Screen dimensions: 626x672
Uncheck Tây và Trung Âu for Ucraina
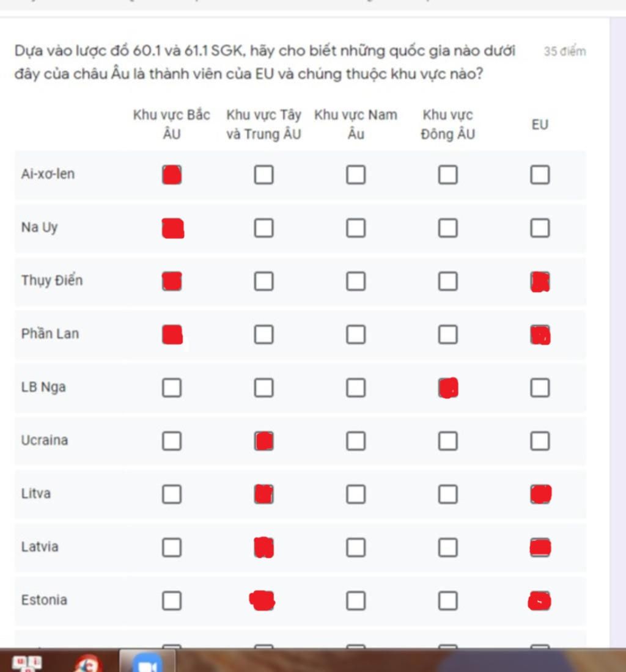click(263, 441)
